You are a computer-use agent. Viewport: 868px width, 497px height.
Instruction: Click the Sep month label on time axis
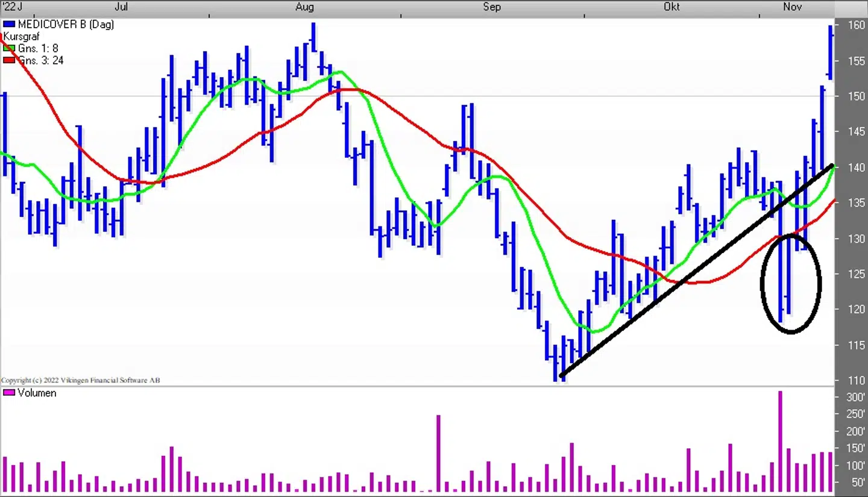(491, 7)
